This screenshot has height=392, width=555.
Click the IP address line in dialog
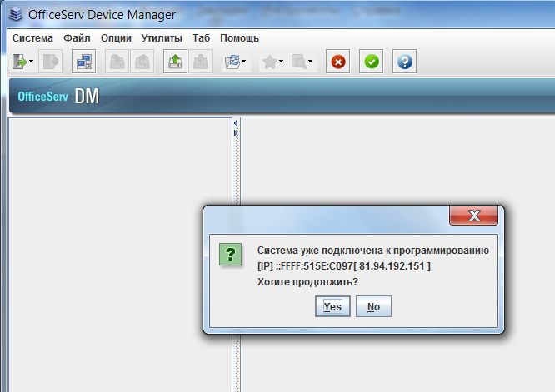pos(344,265)
